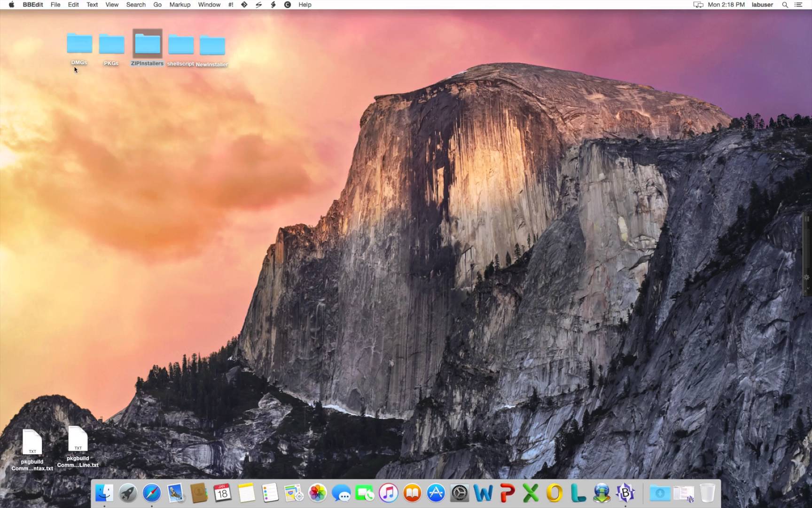Screen dimensions: 812x508
Task: Open Microsoft Excel in the Dock
Action: (531, 493)
